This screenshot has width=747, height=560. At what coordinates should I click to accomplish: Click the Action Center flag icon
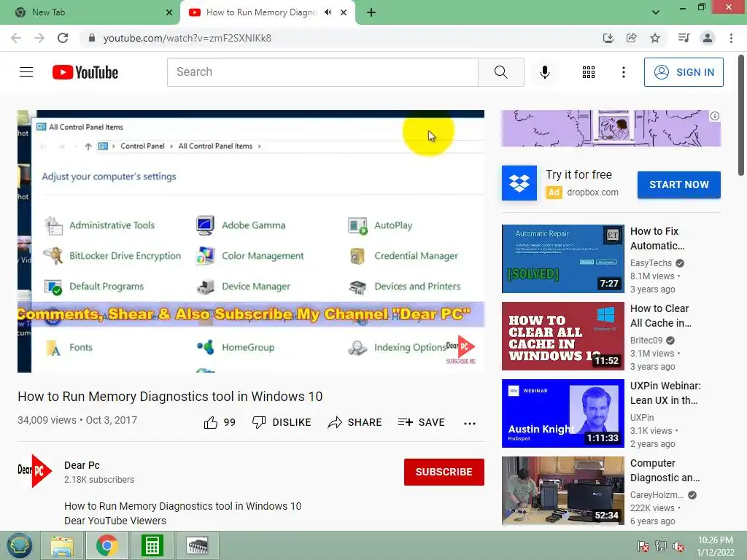(643, 546)
